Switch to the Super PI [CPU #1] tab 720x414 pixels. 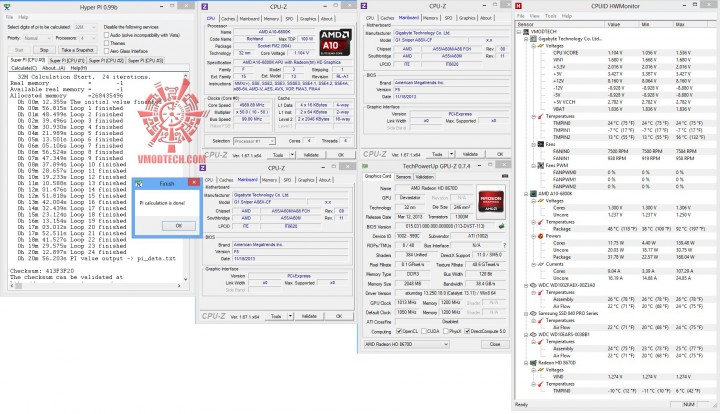point(67,61)
